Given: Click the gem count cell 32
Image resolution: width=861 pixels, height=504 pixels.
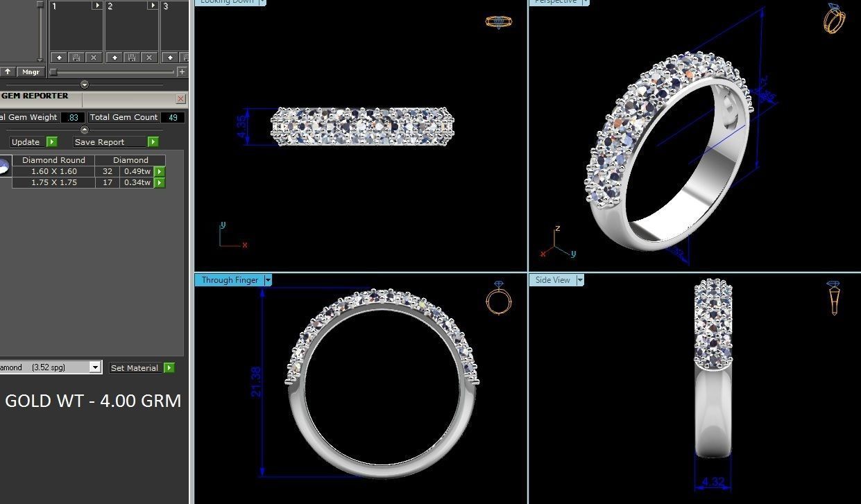Looking at the screenshot, I should coord(108,171).
